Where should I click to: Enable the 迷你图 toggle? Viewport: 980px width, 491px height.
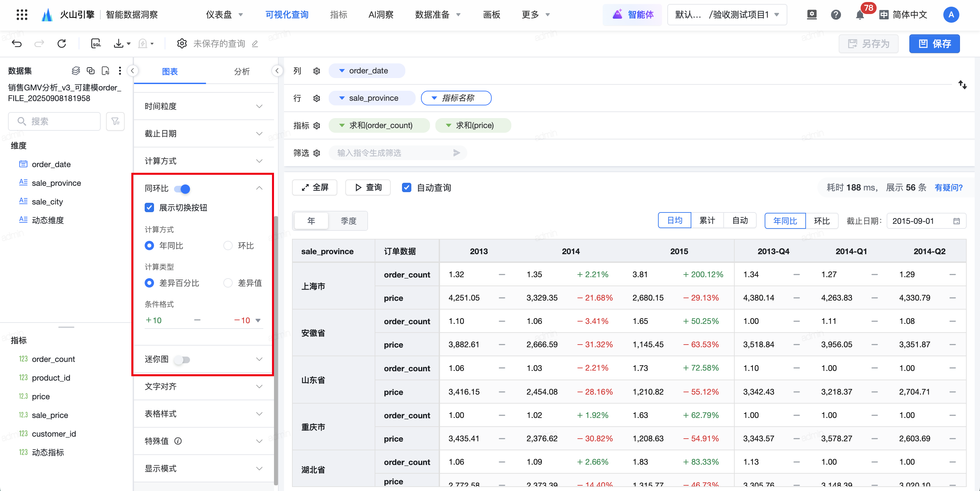pos(182,359)
